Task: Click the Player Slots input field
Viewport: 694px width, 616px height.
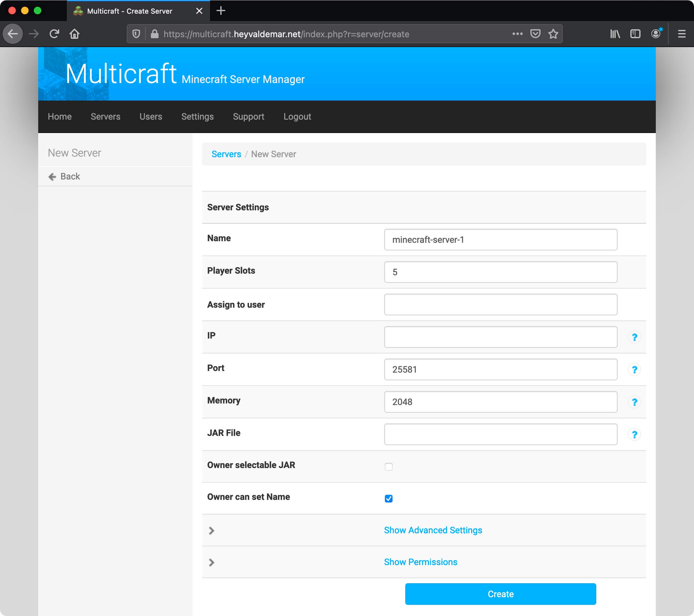Action: (x=501, y=272)
